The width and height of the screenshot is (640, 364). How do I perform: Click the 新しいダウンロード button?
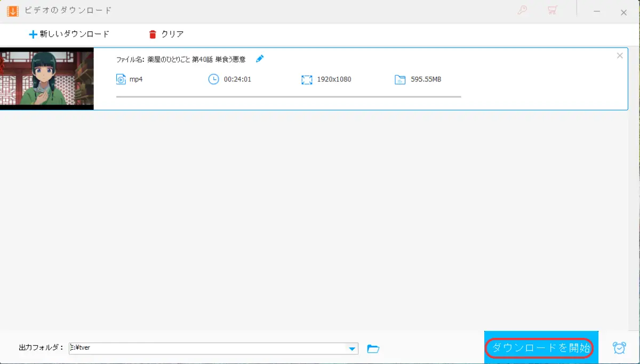(69, 34)
